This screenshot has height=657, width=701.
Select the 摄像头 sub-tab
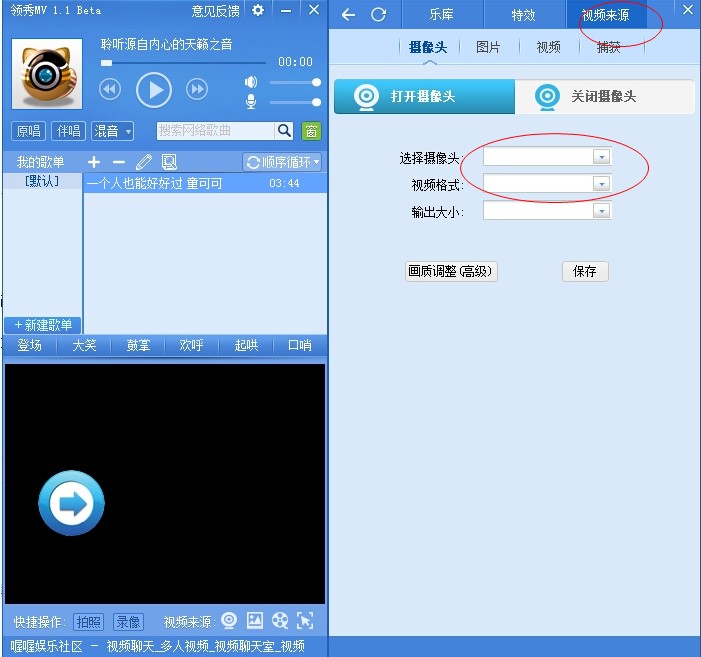(428, 47)
